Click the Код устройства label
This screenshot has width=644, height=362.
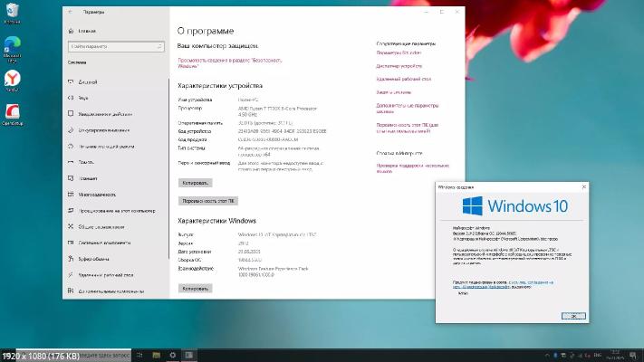tap(194, 131)
